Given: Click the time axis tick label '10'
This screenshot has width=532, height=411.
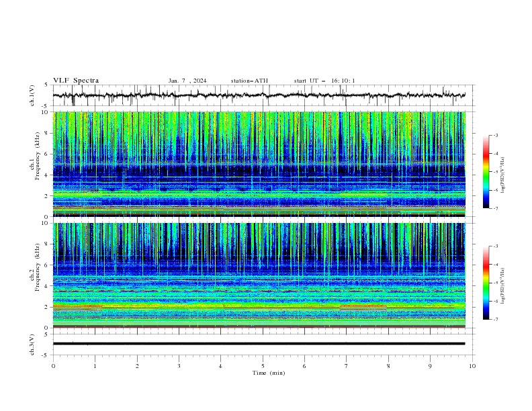Looking at the screenshot, I should tap(472, 366).
